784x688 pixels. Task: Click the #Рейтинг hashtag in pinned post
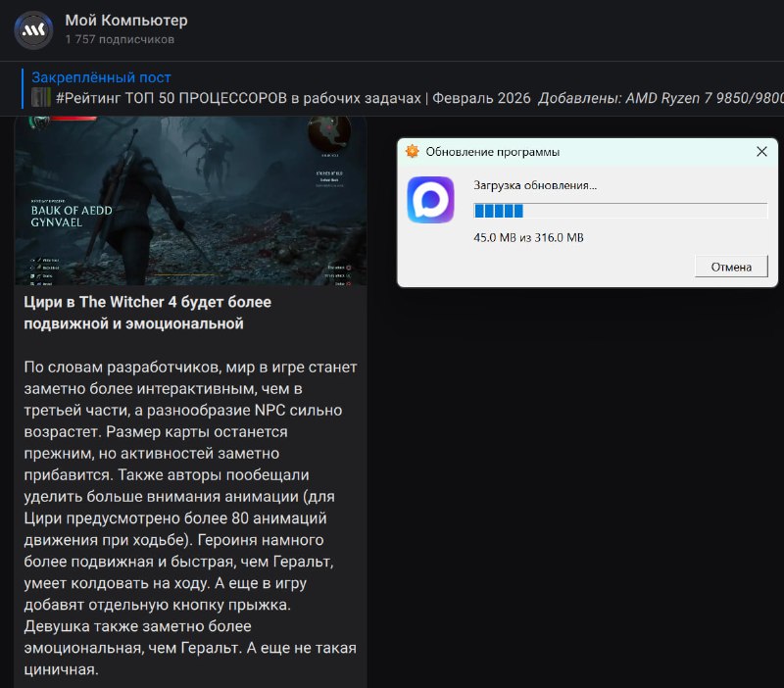(x=89, y=98)
